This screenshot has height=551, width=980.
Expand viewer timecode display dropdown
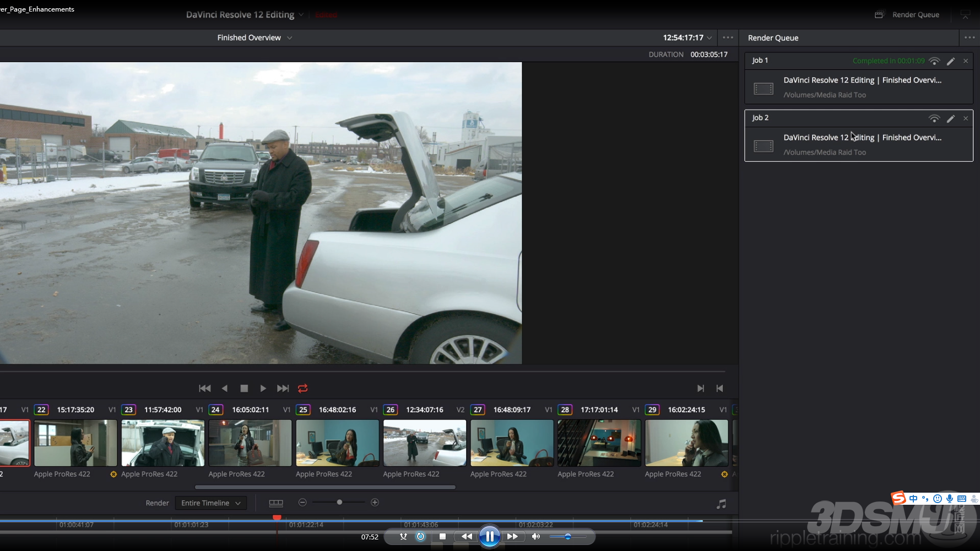point(710,38)
